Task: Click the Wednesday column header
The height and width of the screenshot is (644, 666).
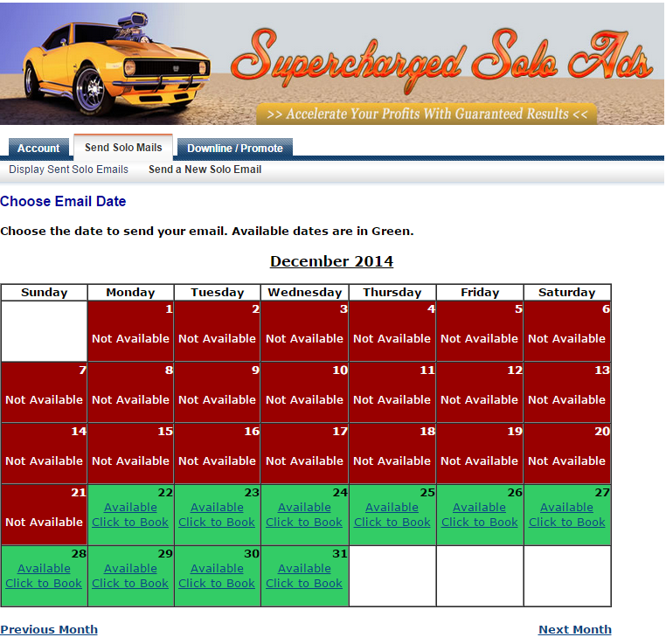Action: point(304,293)
